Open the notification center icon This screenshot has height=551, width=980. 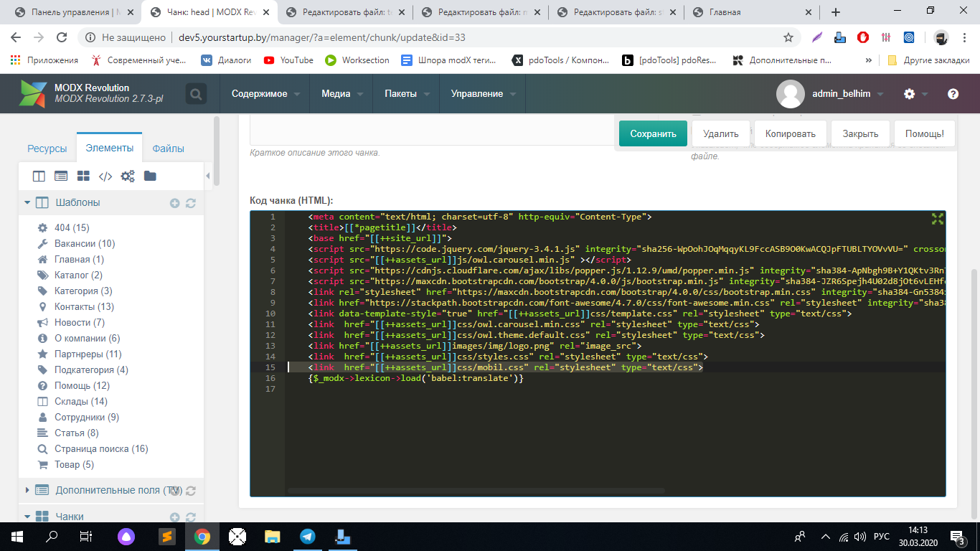pos(958,536)
